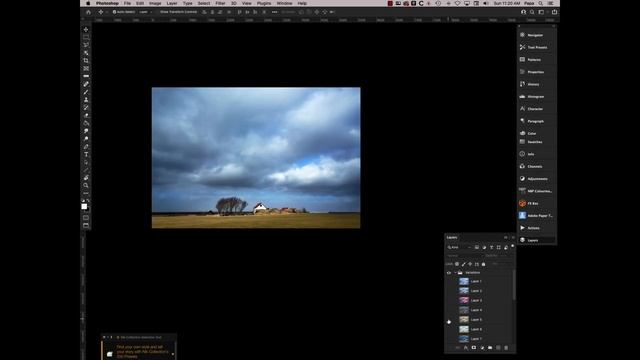Open the Properties panel entry
This screenshot has height=360, width=640.
pyautogui.click(x=536, y=72)
